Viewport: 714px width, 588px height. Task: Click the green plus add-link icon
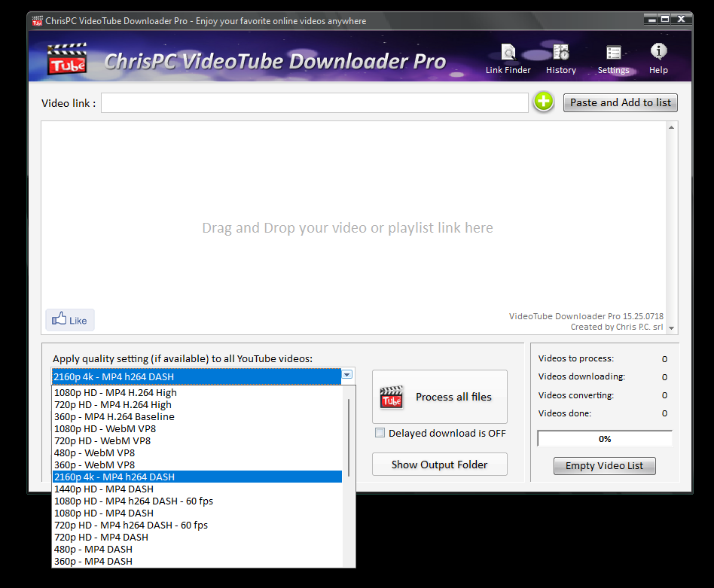pyautogui.click(x=544, y=102)
